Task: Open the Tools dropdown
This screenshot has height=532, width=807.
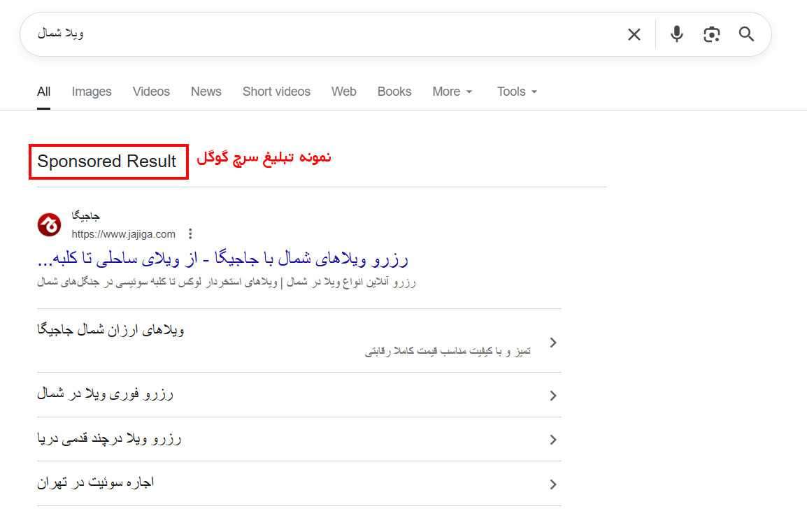Action: coord(517,92)
